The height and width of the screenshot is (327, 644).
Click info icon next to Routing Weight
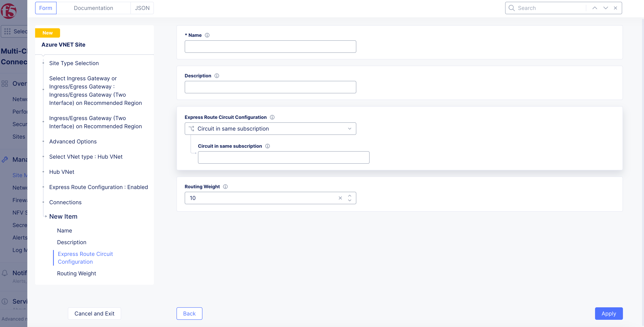pyautogui.click(x=225, y=187)
